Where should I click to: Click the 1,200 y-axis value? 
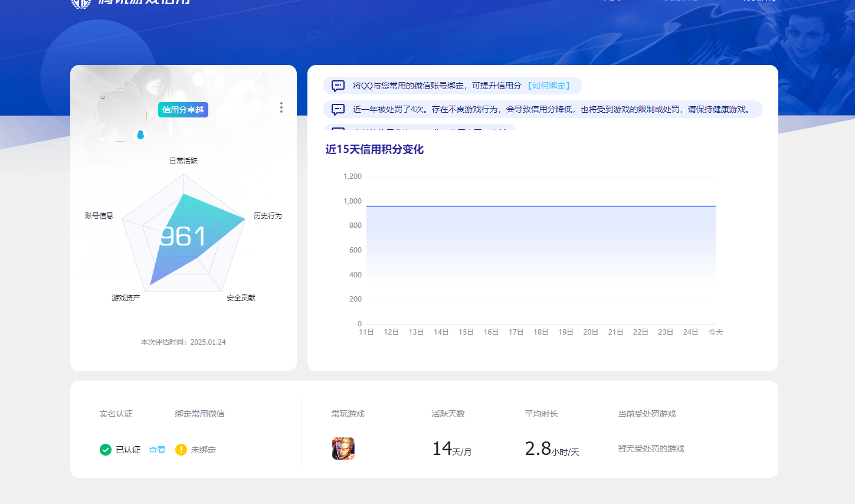pos(353,176)
